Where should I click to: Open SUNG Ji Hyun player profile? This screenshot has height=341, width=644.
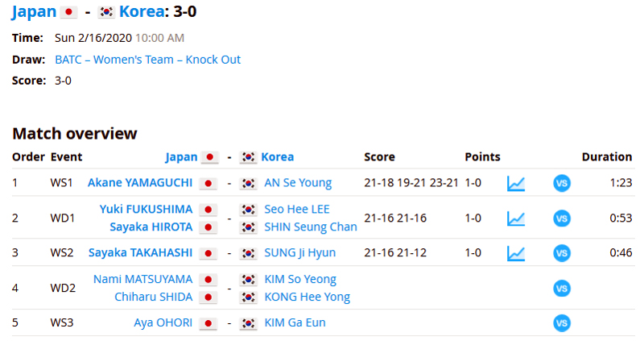(x=299, y=252)
